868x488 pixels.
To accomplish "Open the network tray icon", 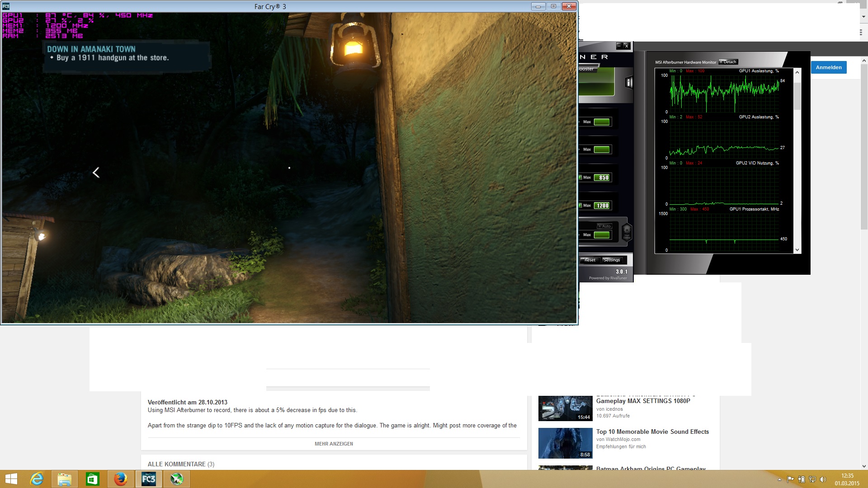I will pyautogui.click(x=812, y=479).
